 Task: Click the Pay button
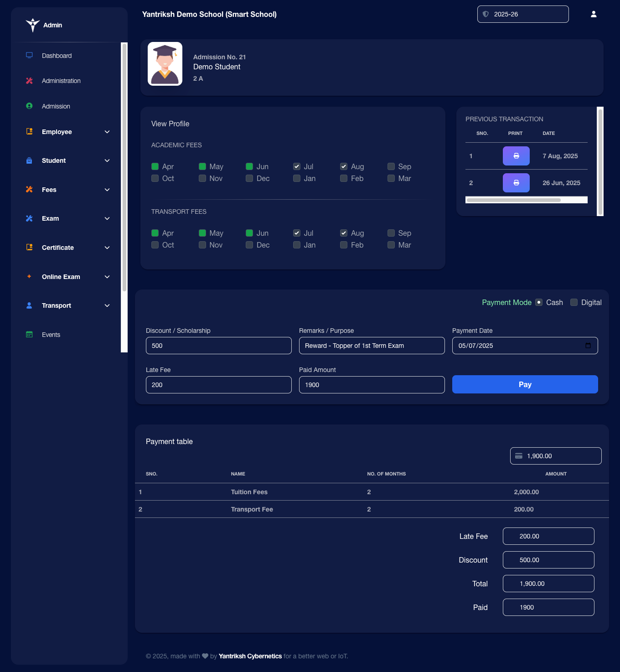[524, 384]
